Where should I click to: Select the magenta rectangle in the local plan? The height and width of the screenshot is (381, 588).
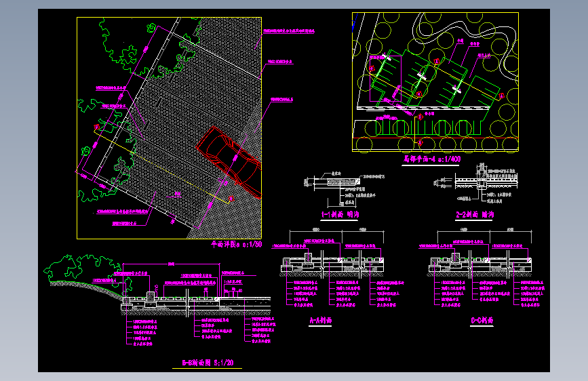tap(385, 79)
